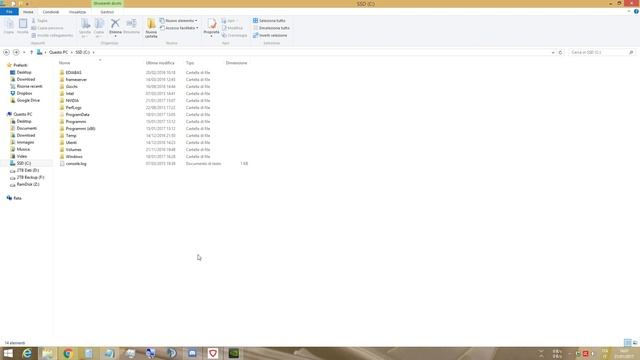Click the Taglia scissors button

pos(40,20)
